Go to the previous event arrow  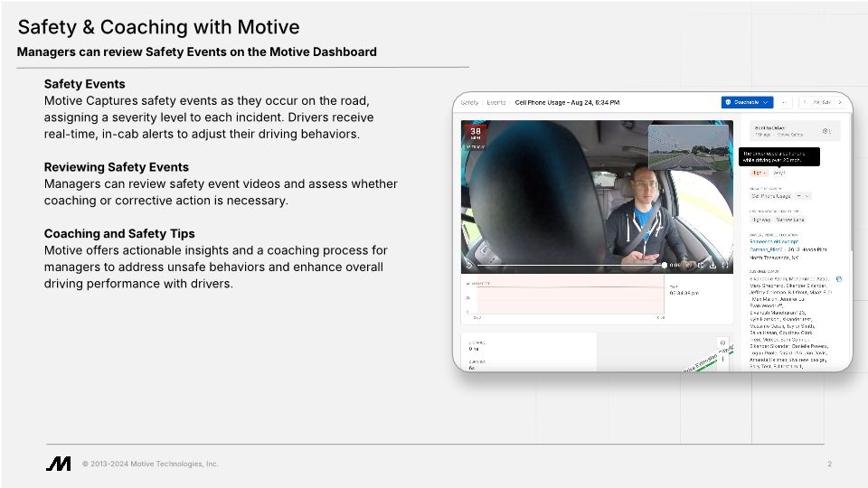click(x=806, y=102)
